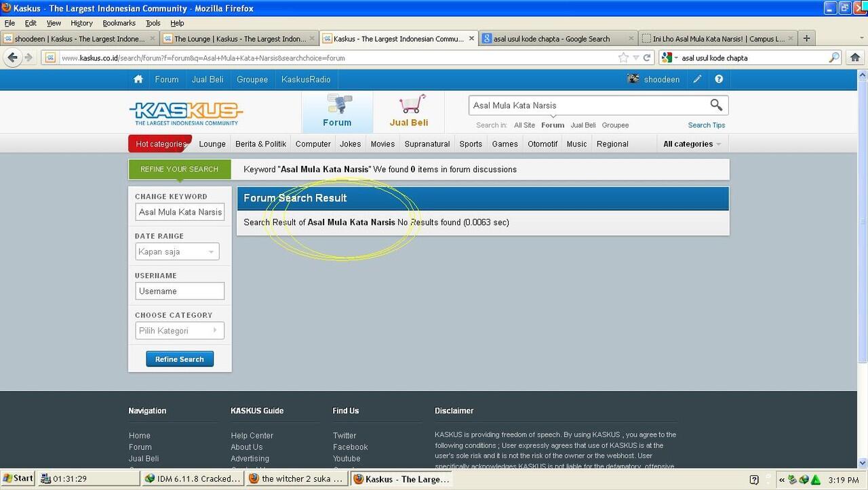Click the browser forward arrow
The image size is (868, 490).
(28, 58)
